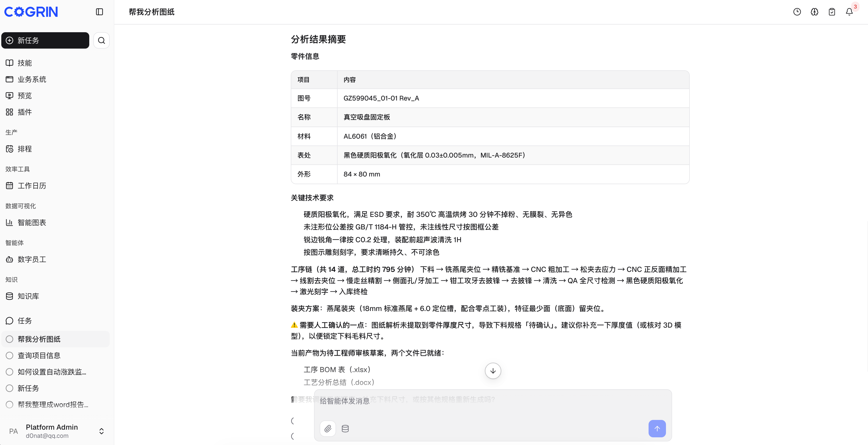Click the email d0nat@qq.com
The width and height of the screenshot is (868, 445).
click(x=47, y=436)
